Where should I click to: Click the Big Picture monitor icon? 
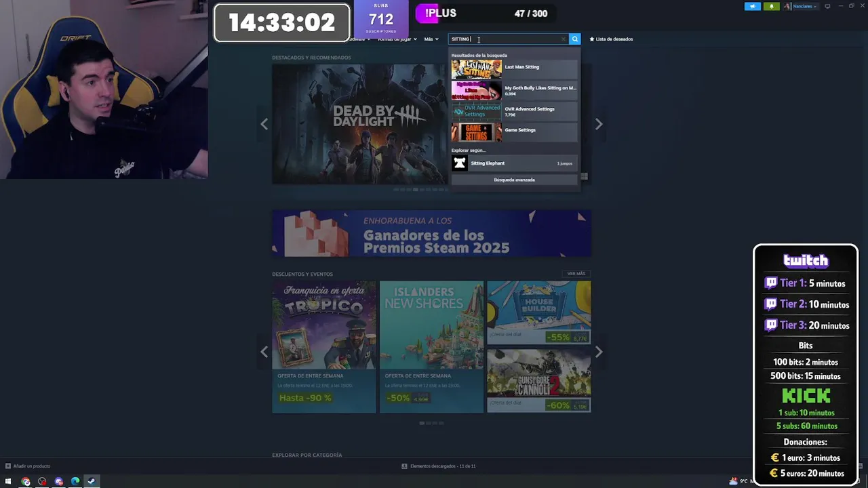point(827,6)
